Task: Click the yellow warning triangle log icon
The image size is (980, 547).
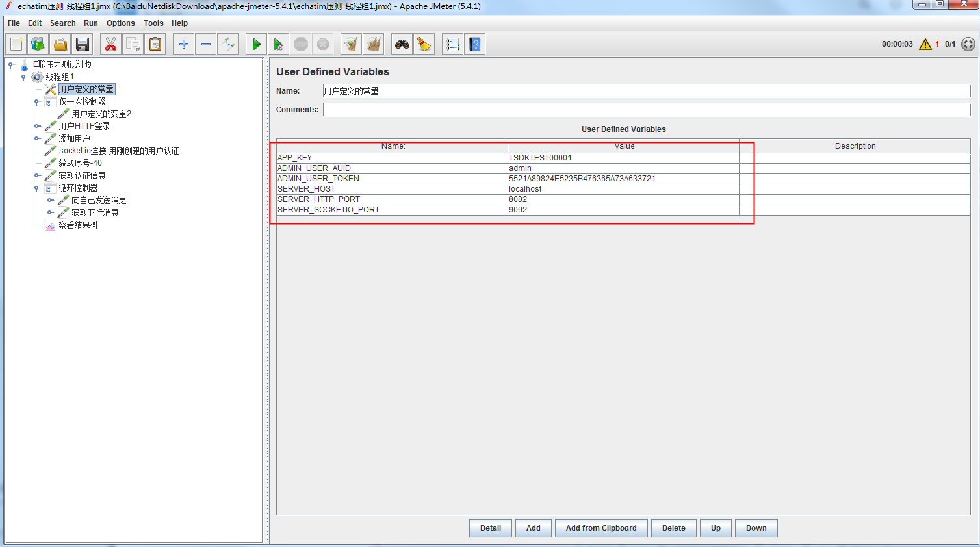Action: coord(925,44)
